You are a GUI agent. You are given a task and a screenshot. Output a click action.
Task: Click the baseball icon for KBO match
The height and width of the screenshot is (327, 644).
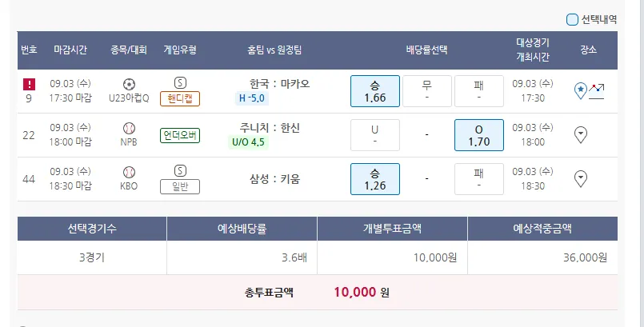129,172
